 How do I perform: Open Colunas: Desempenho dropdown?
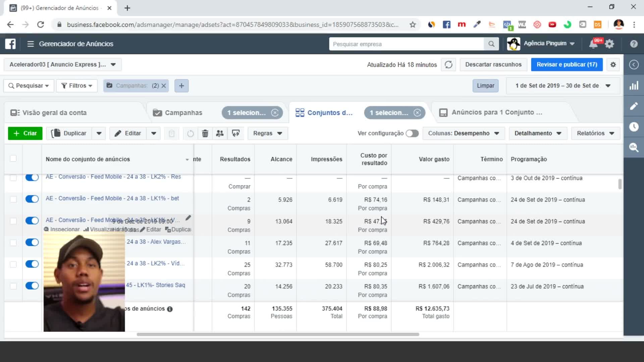pos(464,133)
